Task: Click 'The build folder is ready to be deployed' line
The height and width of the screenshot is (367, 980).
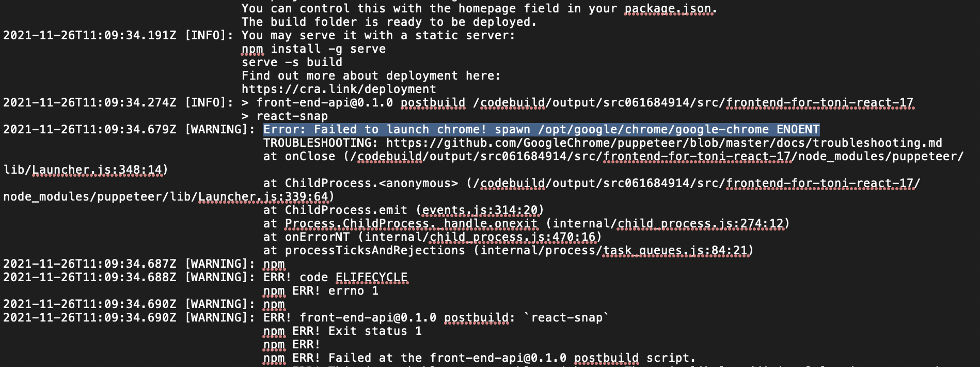Action: pyautogui.click(x=389, y=22)
